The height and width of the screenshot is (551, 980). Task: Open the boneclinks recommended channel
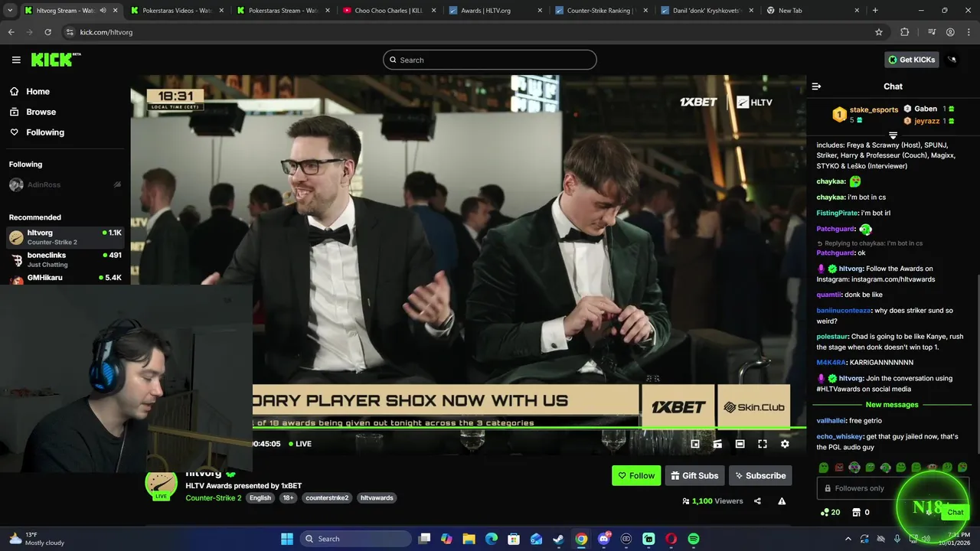pyautogui.click(x=65, y=259)
